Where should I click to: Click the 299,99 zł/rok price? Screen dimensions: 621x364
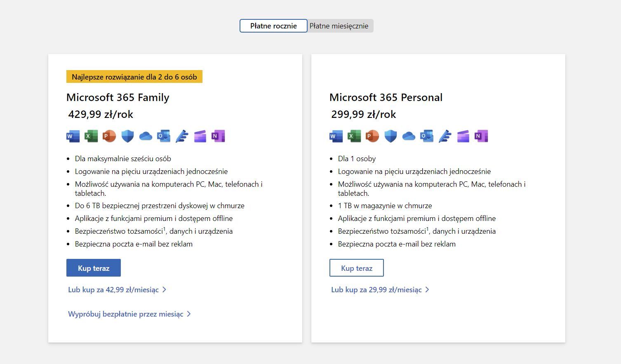pos(364,114)
